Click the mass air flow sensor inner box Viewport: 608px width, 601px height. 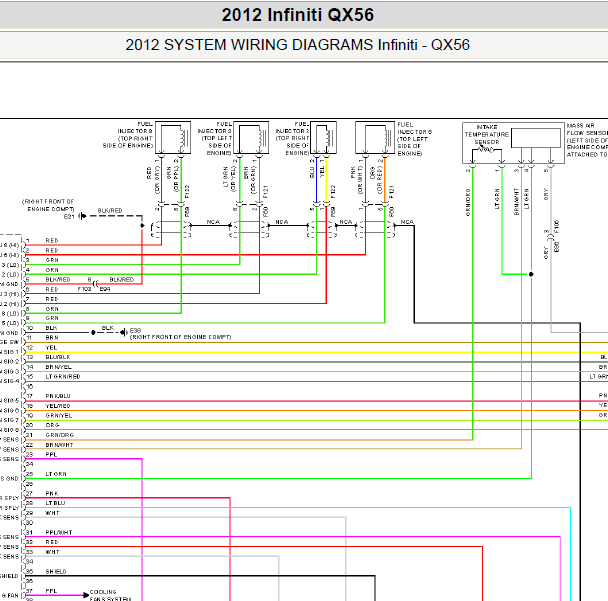click(x=535, y=138)
